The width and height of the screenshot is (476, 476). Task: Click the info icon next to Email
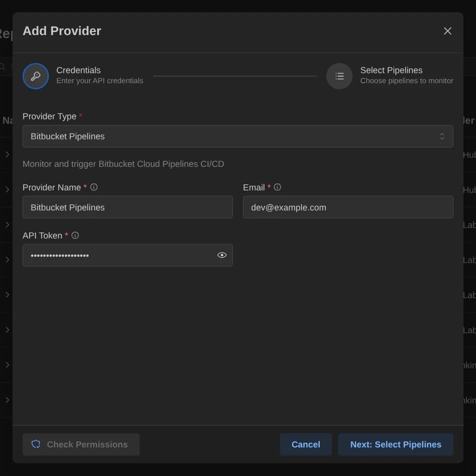click(x=278, y=187)
